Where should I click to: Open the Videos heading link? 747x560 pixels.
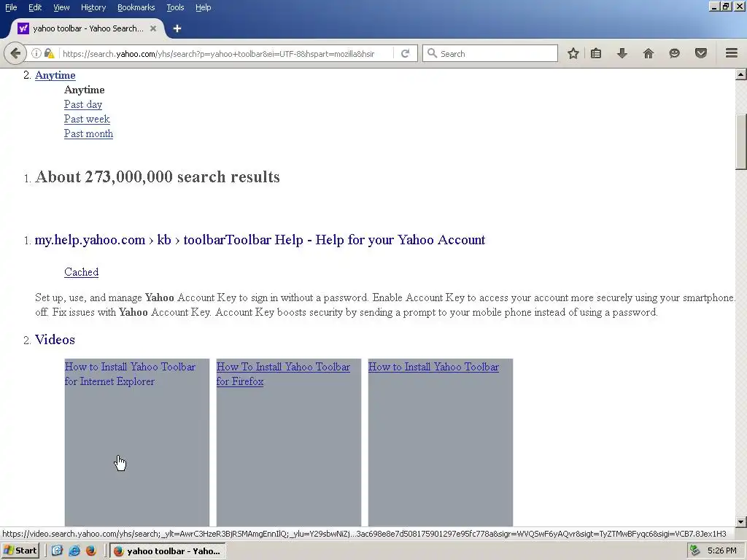(x=55, y=340)
